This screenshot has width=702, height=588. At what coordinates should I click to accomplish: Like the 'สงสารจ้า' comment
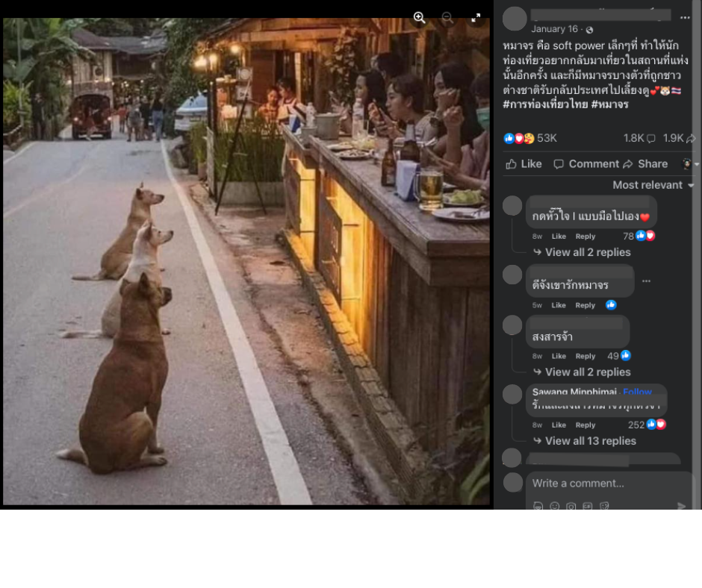[x=559, y=356]
